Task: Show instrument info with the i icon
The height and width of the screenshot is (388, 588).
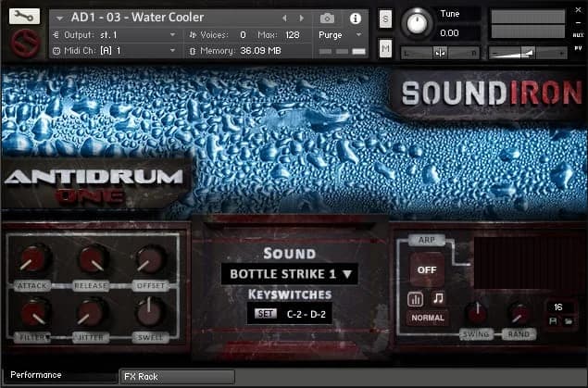Action: pos(356,18)
